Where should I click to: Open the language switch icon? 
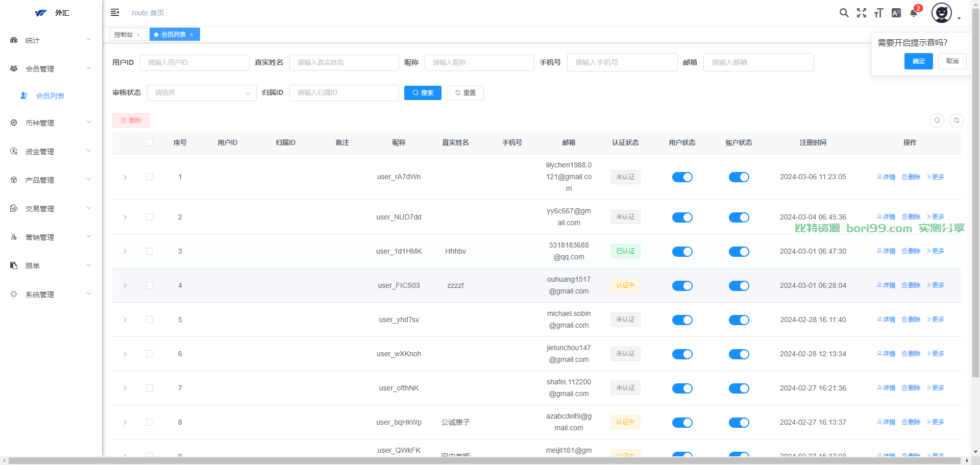pos(896,13)
